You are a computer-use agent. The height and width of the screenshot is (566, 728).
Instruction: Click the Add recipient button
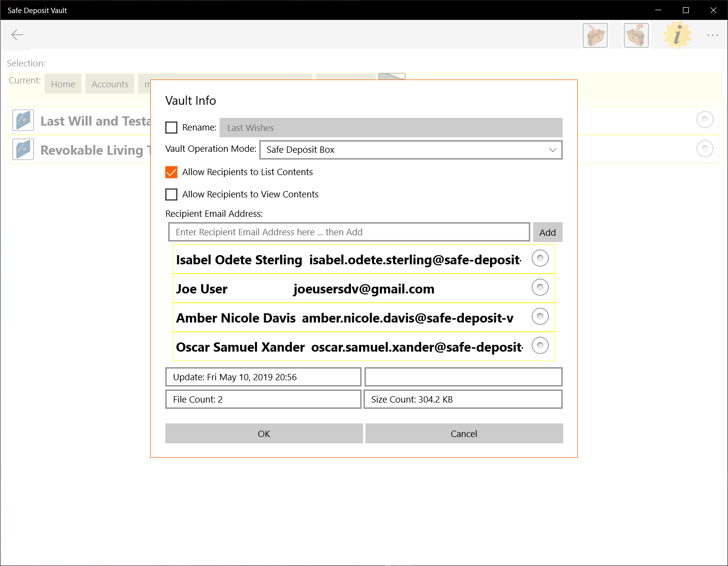pos(548,232)
